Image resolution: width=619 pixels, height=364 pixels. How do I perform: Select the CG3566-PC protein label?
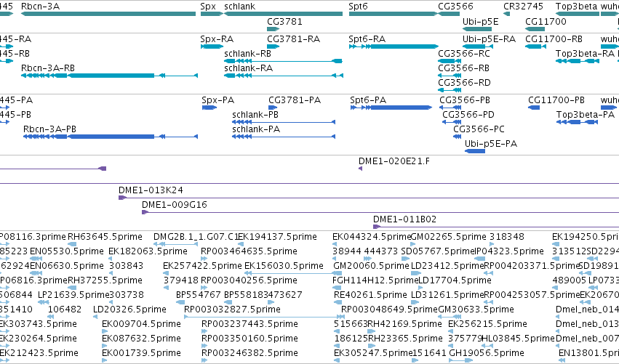coord(479,129)
